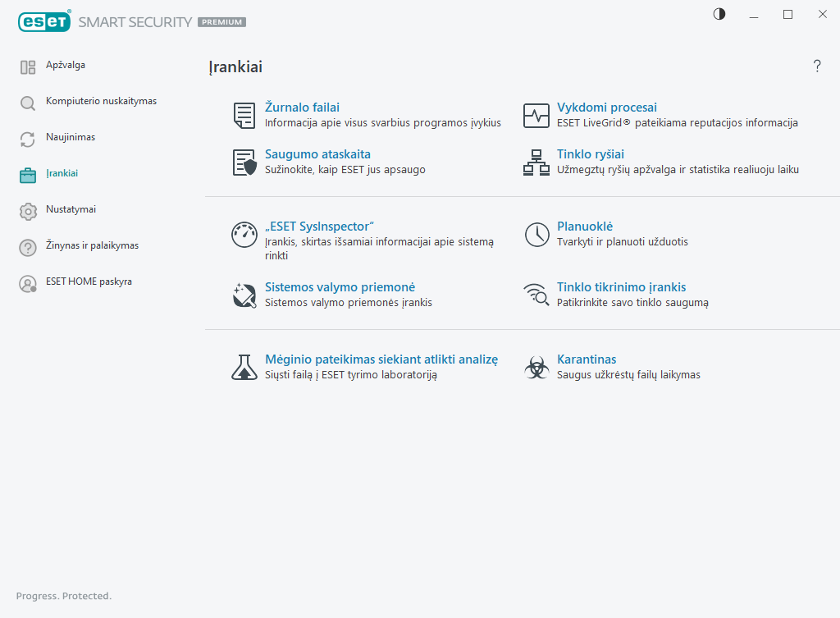840x618 pixels.
Task: Open Žinynas ir palaikymas section
Action: [92, 245]
